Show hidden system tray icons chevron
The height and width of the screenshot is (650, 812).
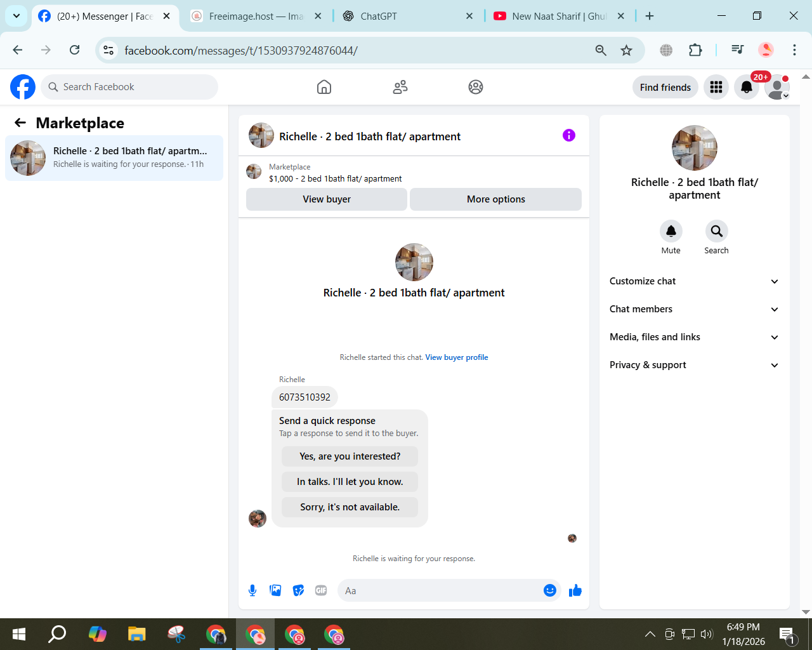pyautogui.click(x=650, y=633)
